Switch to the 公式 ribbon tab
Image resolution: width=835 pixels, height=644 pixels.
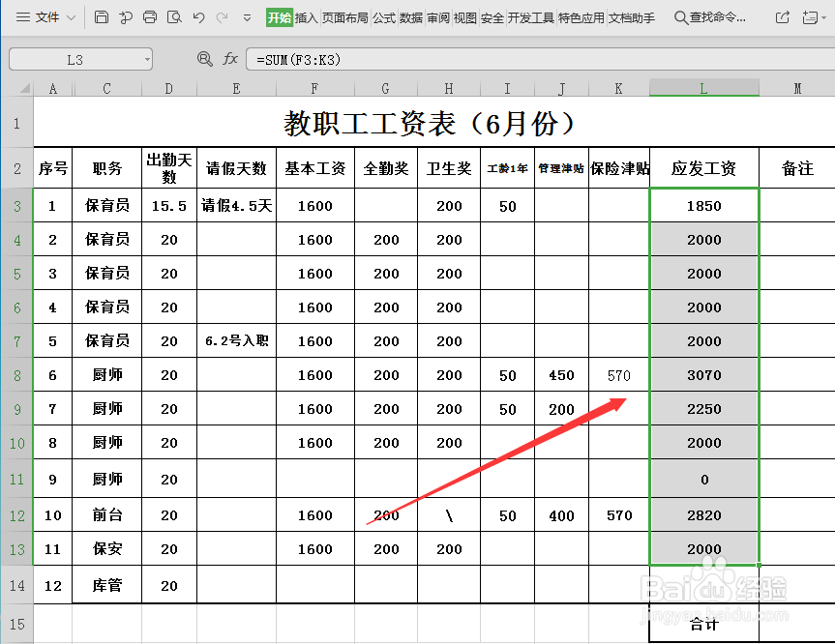(x=384, y=16)
